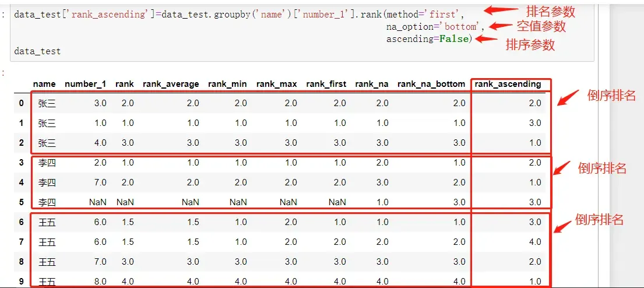Click the red arrow pointing at 张三 group
The image size is (644, 288).
(568, 97)
